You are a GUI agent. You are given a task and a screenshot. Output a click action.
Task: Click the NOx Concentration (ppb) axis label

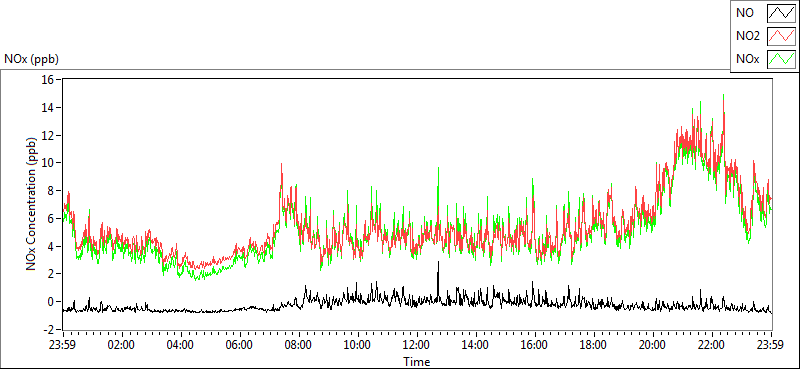32,204
